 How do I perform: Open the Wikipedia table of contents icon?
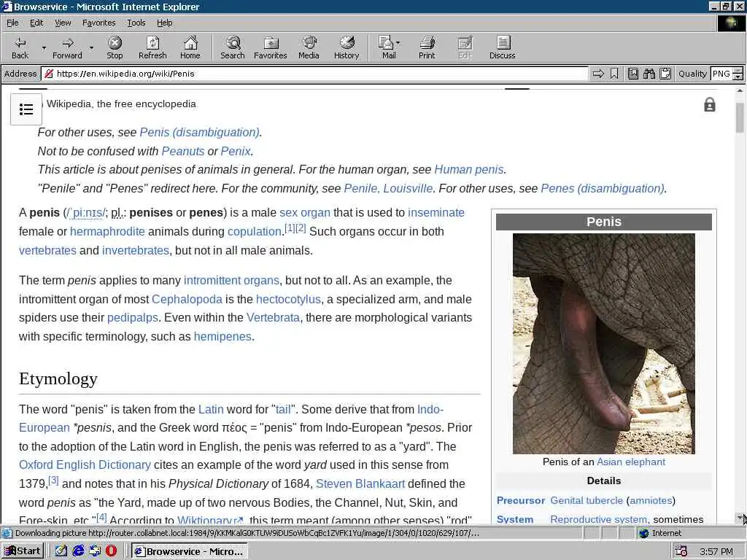click(26, 109)
